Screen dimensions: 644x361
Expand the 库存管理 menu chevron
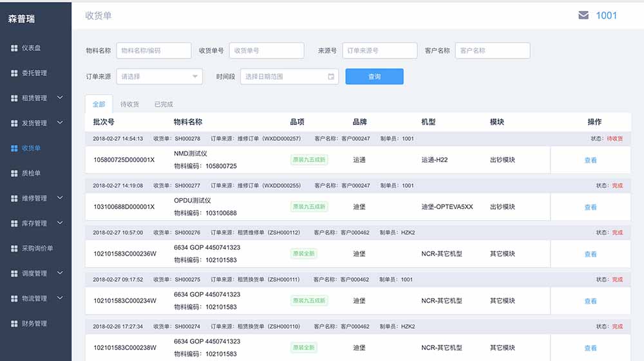60,223
